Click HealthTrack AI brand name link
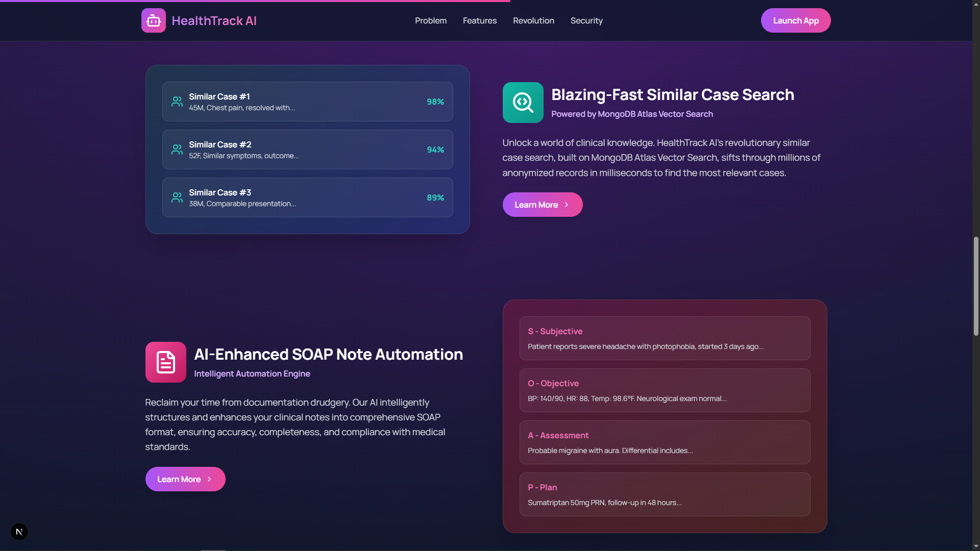Viewport: 980px width, 551px height. tap(214, 20)
